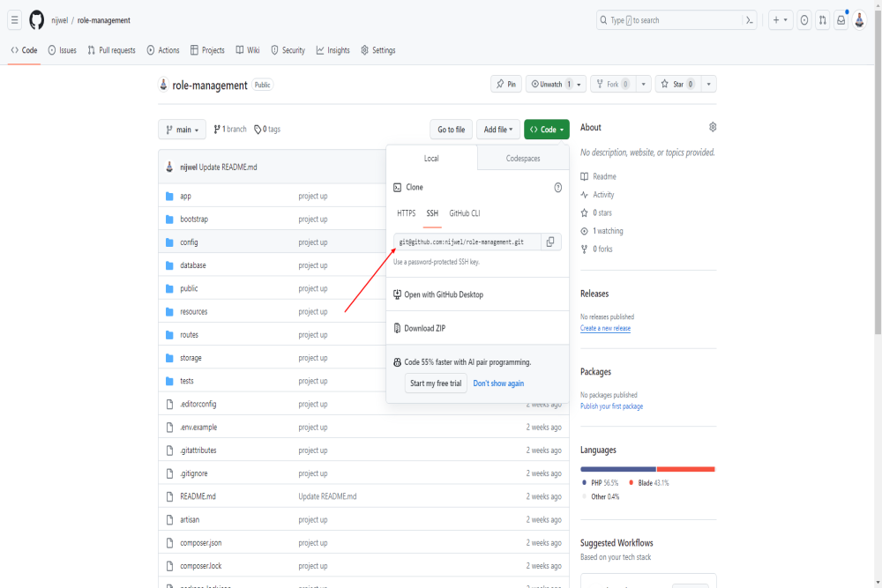Open the Readme link in About
The width and height of the screenshot is (882, 588).
point(599,176)
